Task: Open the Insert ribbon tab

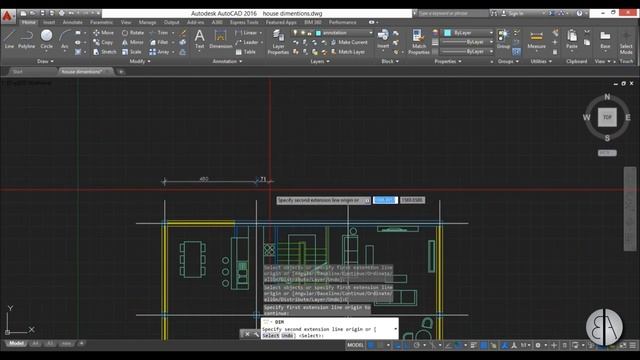Action: pyautogui.click(x=49, y=22)
